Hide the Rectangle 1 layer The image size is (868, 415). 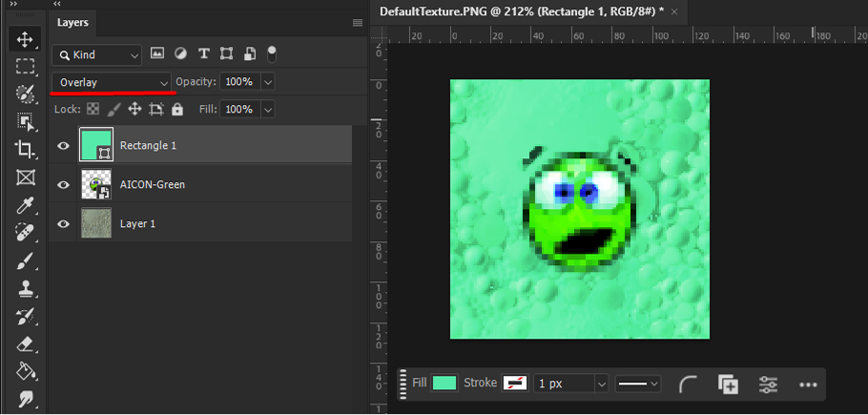64,146
